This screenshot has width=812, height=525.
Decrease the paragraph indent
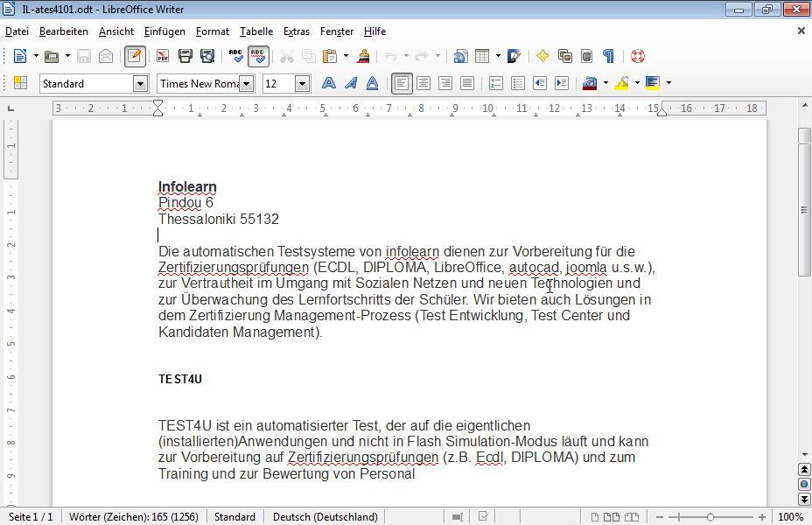(x=540, y=83)
